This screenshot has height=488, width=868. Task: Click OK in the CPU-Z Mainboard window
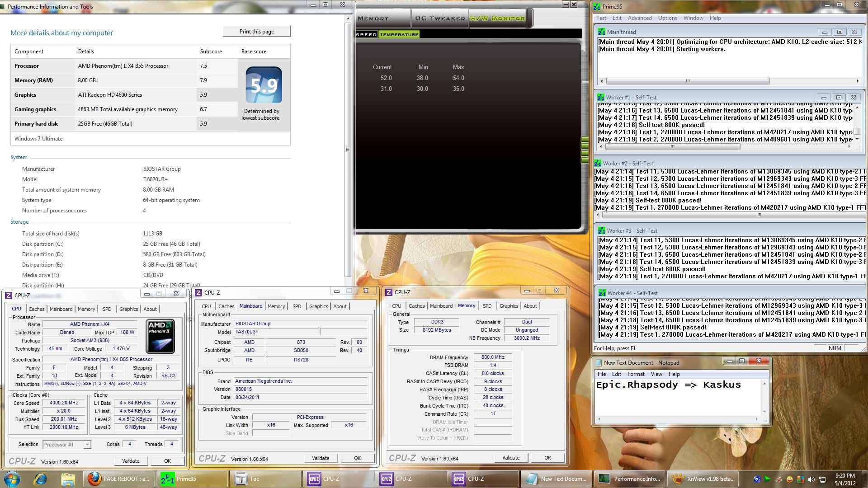click(357, 458)
